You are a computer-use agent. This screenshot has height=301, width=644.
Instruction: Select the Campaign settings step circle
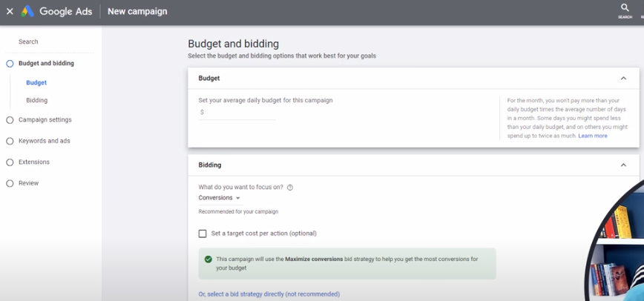click(x=10, y=120)
